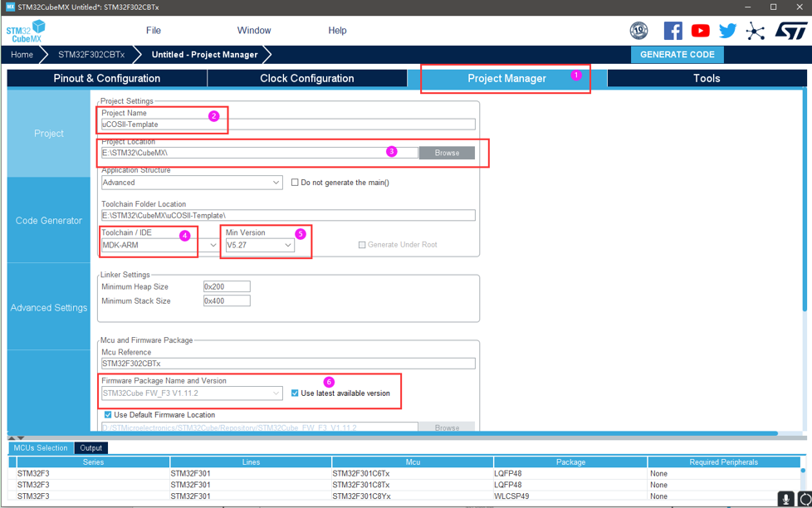Uncheck 'Use Default Firmware Location'
812x508 pixels.
click(108, 415)
